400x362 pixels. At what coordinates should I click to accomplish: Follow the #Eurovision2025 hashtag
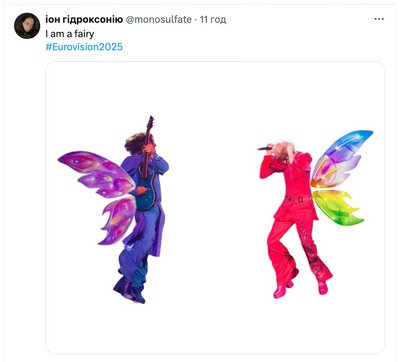coord(84,47)
